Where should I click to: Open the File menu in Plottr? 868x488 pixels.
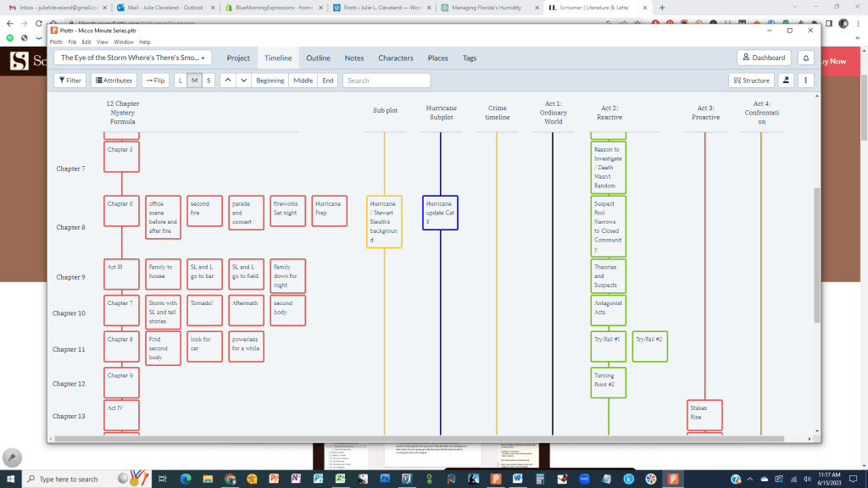point(73,41)
